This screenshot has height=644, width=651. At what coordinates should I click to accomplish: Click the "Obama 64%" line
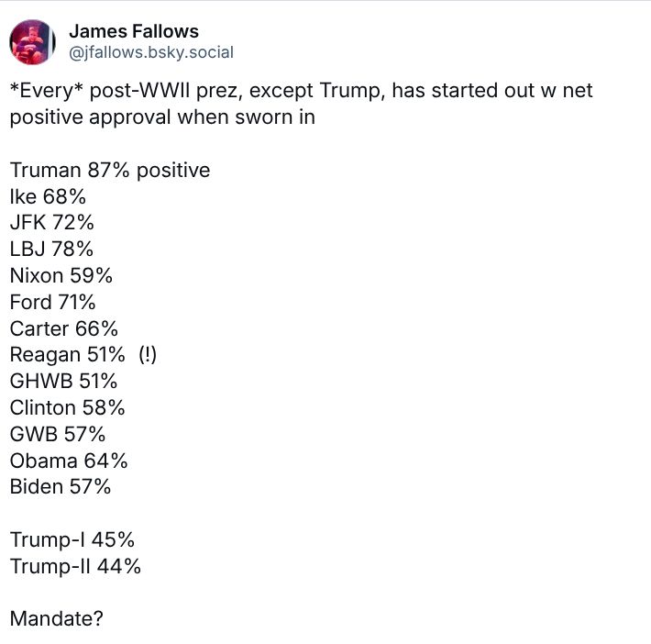point(69,461)
